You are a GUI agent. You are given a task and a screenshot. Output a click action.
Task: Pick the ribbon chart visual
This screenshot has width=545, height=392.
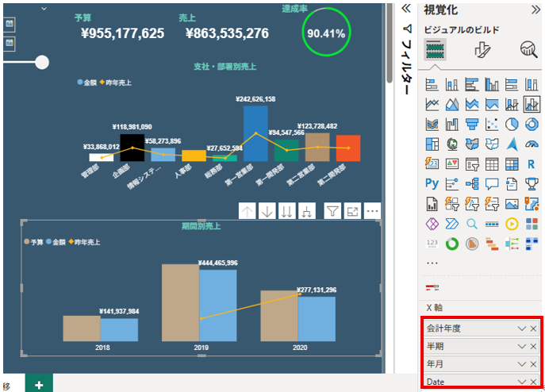point(432,124)
